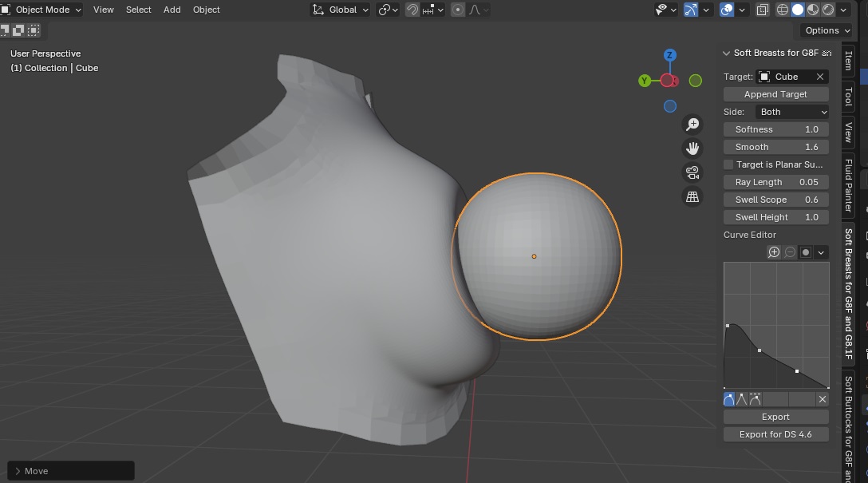This screenshot has width=868, height=483.
Task: Adjust the Softness slider
Action: [775, 129]
